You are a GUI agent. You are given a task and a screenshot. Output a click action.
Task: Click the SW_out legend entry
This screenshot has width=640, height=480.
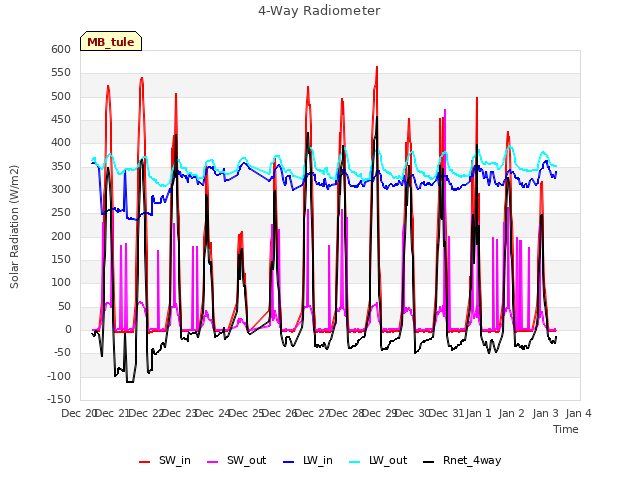(x=237, y=460)
